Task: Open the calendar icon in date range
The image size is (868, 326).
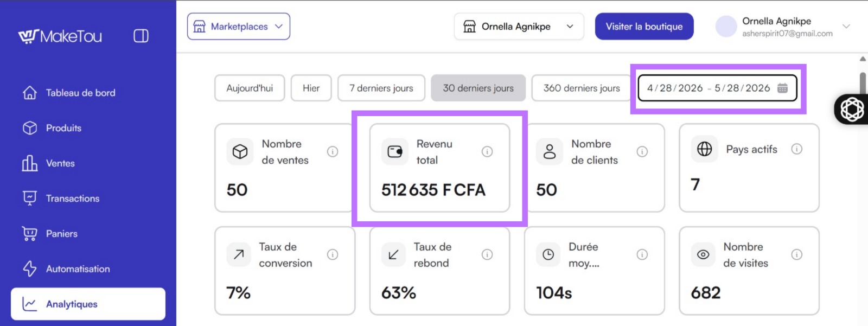Action: tap(782, 88)
